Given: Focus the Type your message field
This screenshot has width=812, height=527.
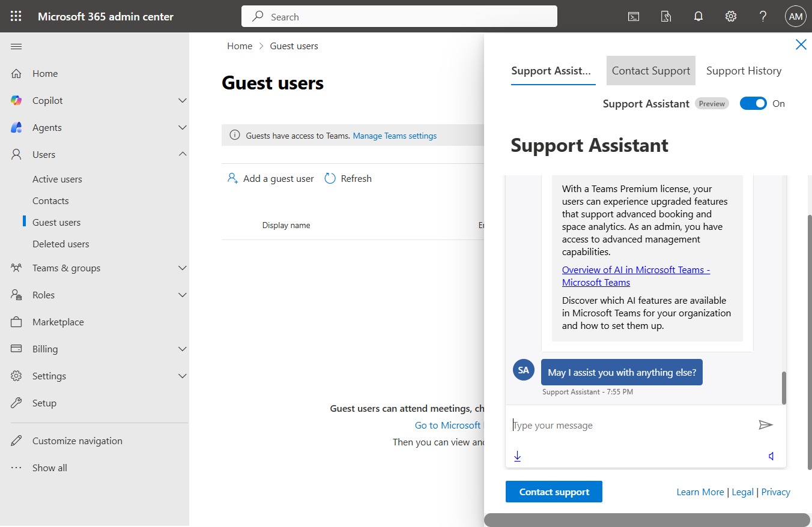Looking at the screenshot, I should [628, 425].
